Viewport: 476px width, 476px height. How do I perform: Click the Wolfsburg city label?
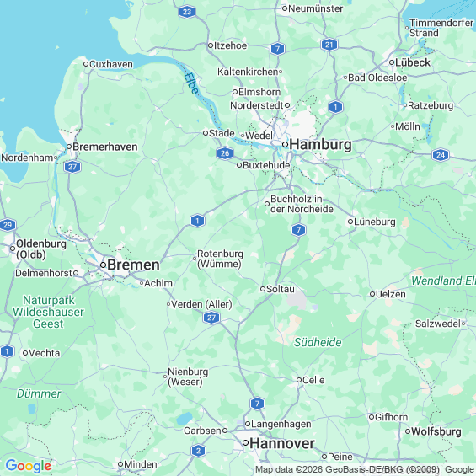coord(436,431)
